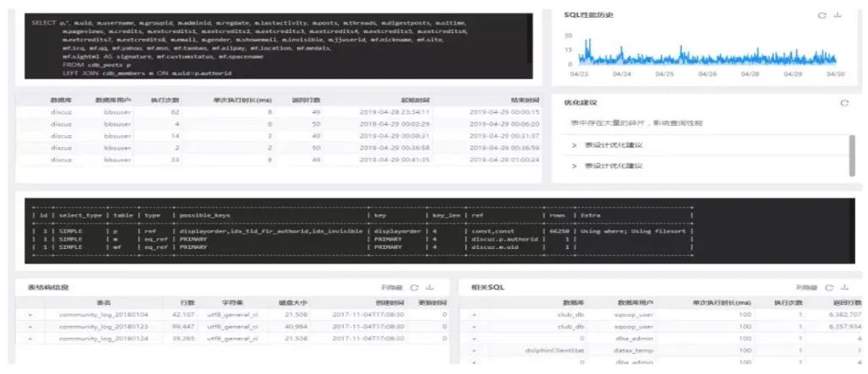Expand the dolphinClientStat row
This screenshot has width=868, height=374.
pyautogui.click(x=475, y=350)
